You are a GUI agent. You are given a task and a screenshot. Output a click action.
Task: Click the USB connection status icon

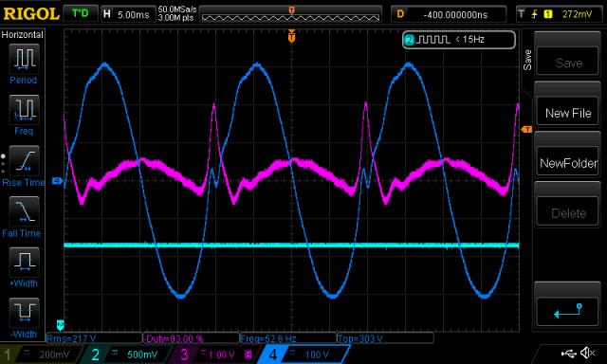tap(568, 353)
